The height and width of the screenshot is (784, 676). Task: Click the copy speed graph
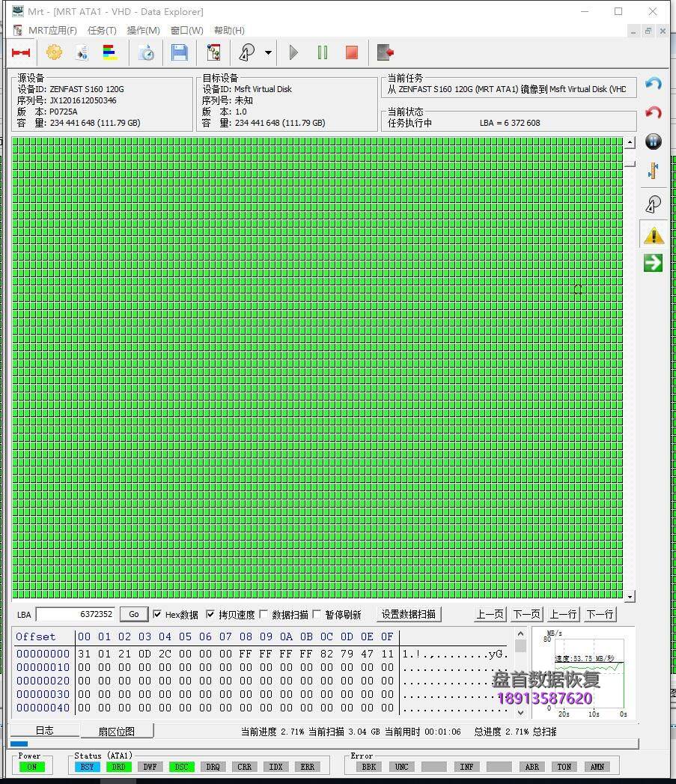(583, 672)
